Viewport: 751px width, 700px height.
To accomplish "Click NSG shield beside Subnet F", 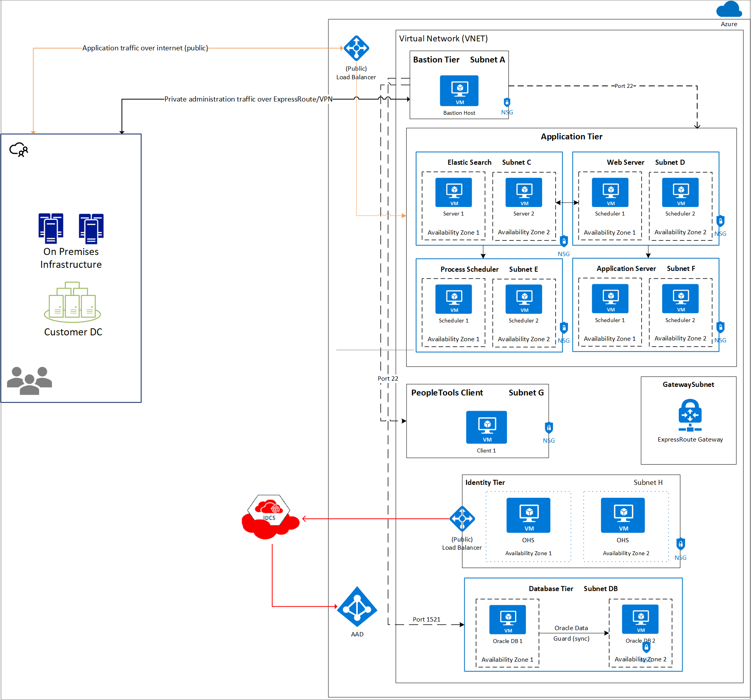I will [x=721, y=327].
